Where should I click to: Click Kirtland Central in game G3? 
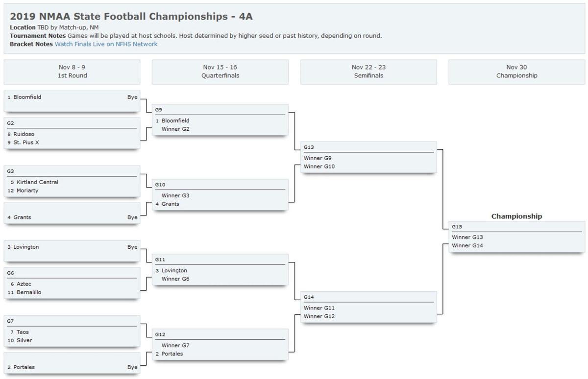pos(37,182)
